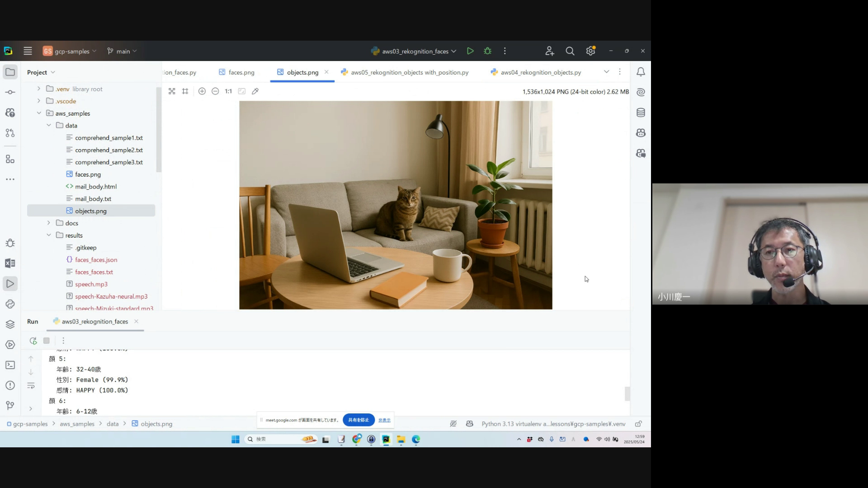
Task: Toggle grid display in the image viewer
Action: click(185, 91)
